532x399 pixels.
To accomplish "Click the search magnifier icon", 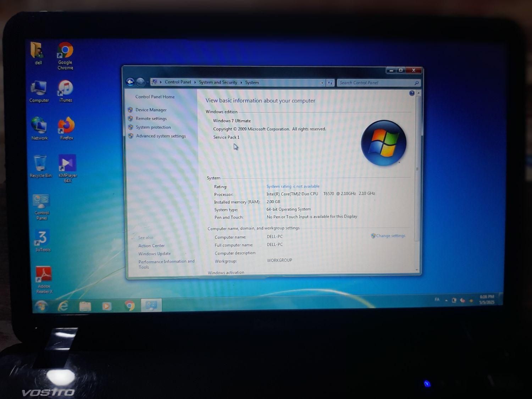I will (x=416, y=83).
